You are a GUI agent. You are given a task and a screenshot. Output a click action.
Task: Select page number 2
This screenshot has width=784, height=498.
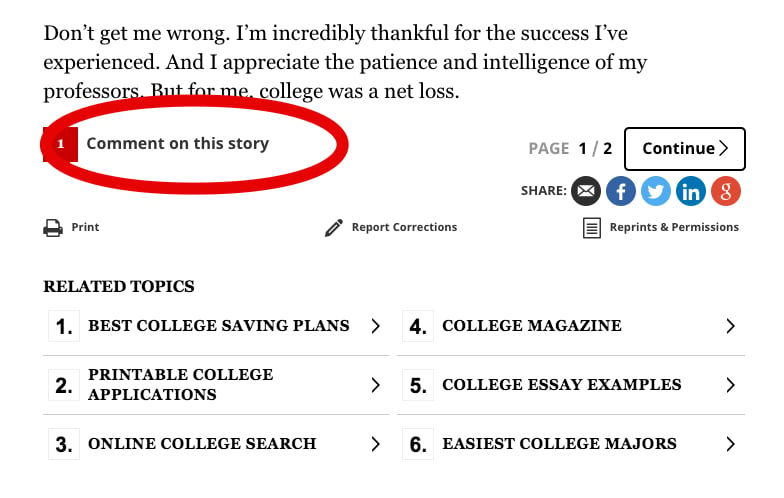[x=608, y=148]
